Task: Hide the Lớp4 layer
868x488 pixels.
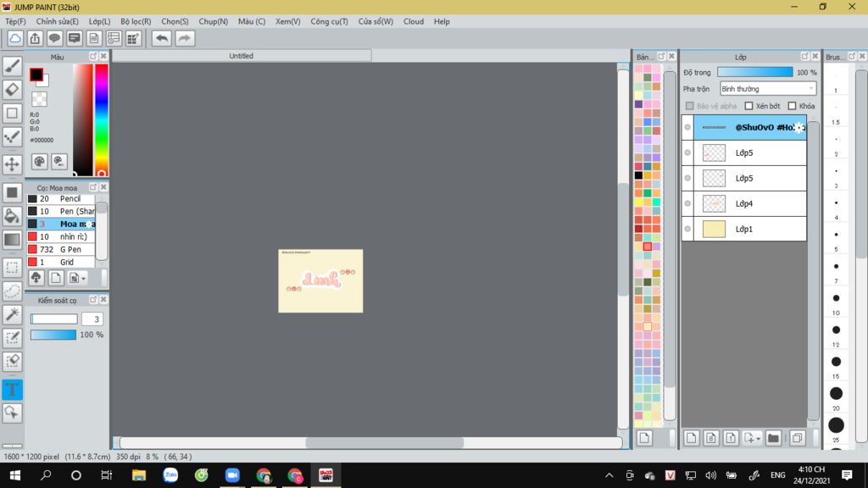Action: (x=687, y=203)
